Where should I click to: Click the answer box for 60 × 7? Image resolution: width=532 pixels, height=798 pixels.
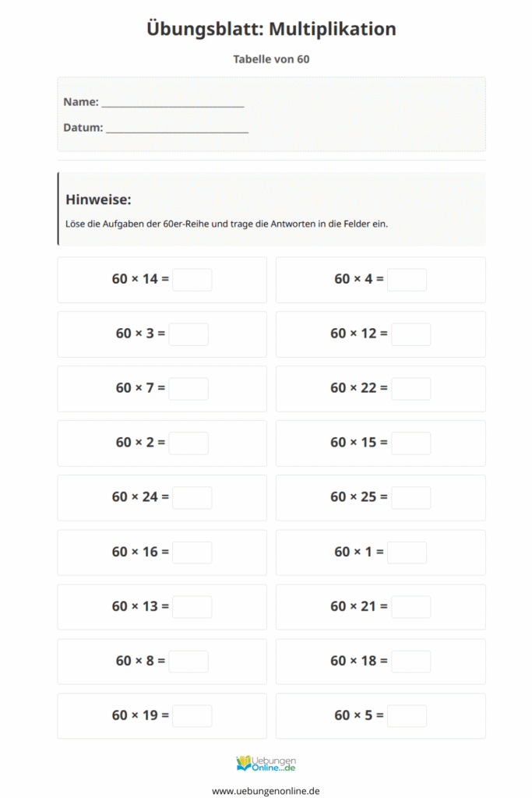point(188,388)
